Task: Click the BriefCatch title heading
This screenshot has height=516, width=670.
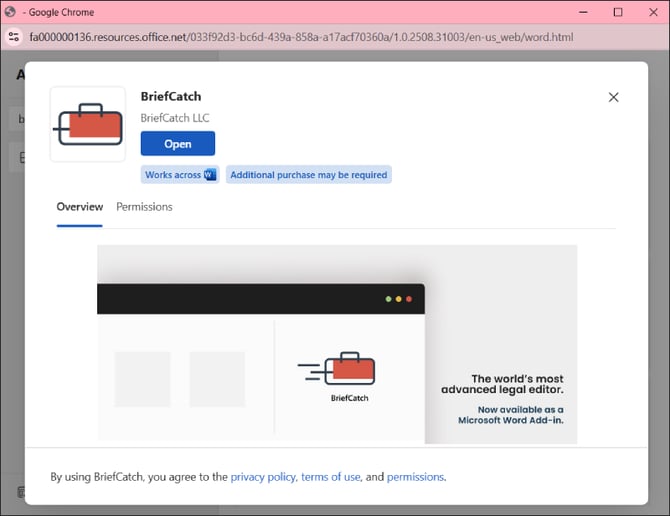Action: pyautogui.click(x=171, y=97)
